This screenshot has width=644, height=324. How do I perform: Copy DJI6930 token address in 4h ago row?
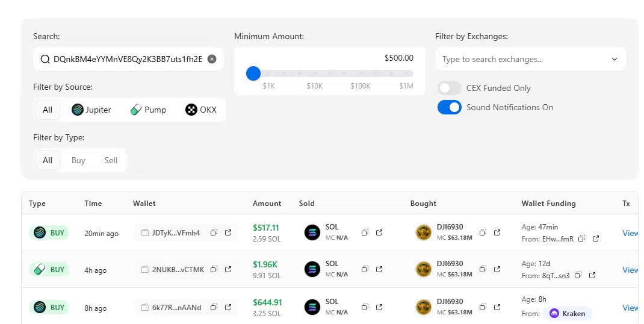[x=483, y=269]
